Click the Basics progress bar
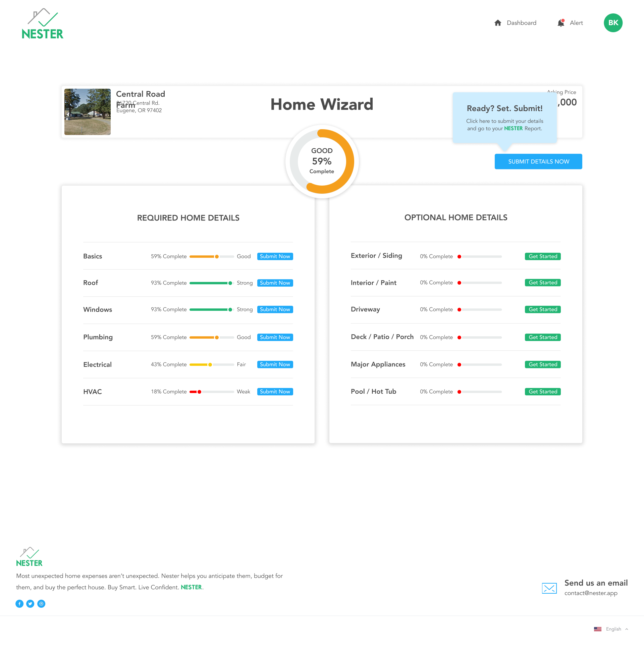The width and height of the screenshot is (644, 645). (x=212, y=256)
